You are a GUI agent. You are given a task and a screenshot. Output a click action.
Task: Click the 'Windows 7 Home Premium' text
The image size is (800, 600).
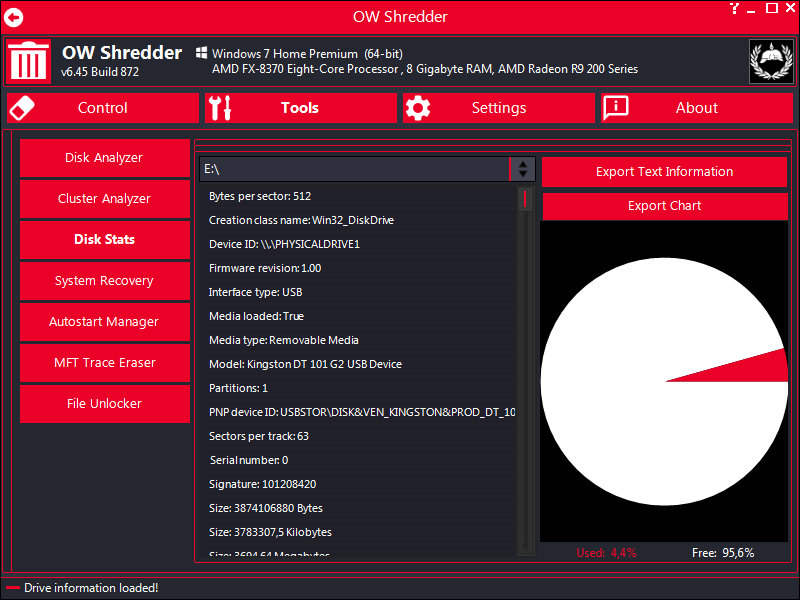click(x=285, y=54)
